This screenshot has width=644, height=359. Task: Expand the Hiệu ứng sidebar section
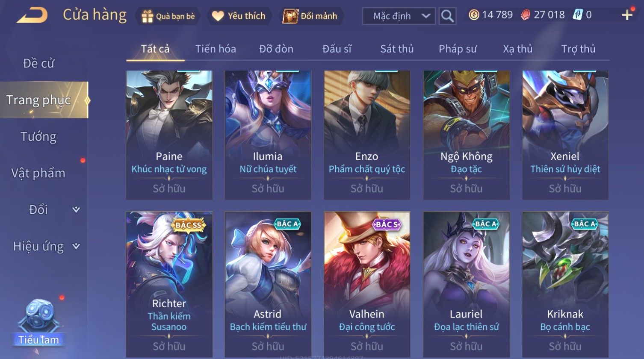pyautogui.click(x=44, y=246)
